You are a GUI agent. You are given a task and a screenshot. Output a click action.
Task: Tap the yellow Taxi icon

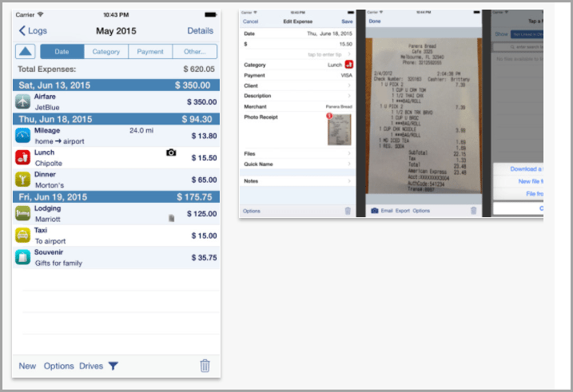(22, 236)
